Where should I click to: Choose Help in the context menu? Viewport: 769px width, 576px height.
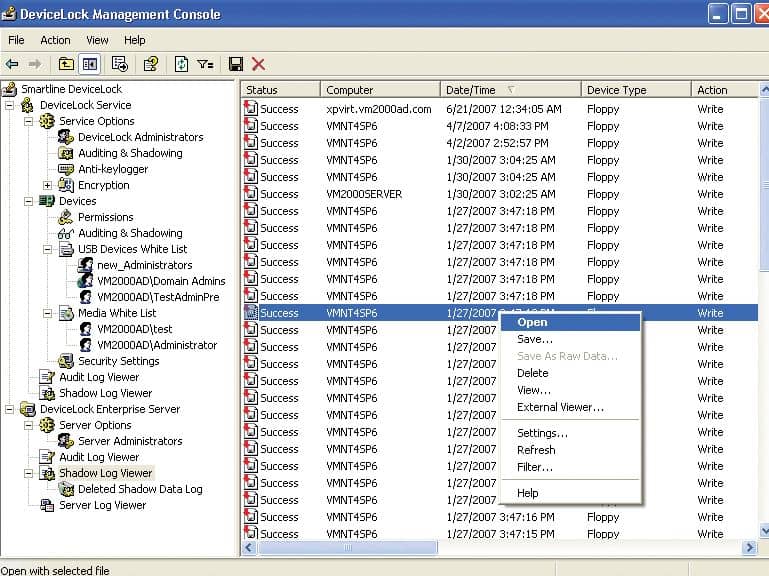[x=571, y=493]
